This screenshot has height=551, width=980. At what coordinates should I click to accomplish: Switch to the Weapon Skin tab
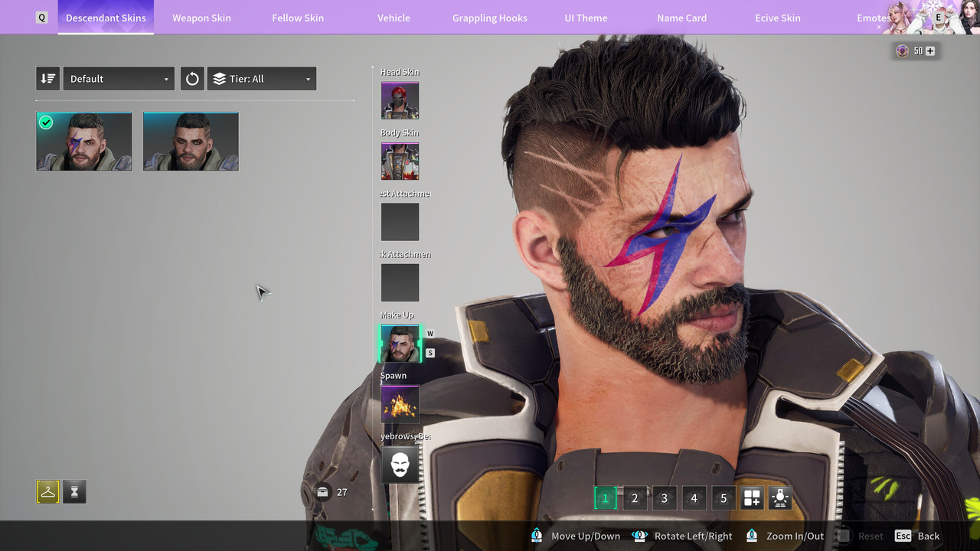coord(201,18)
